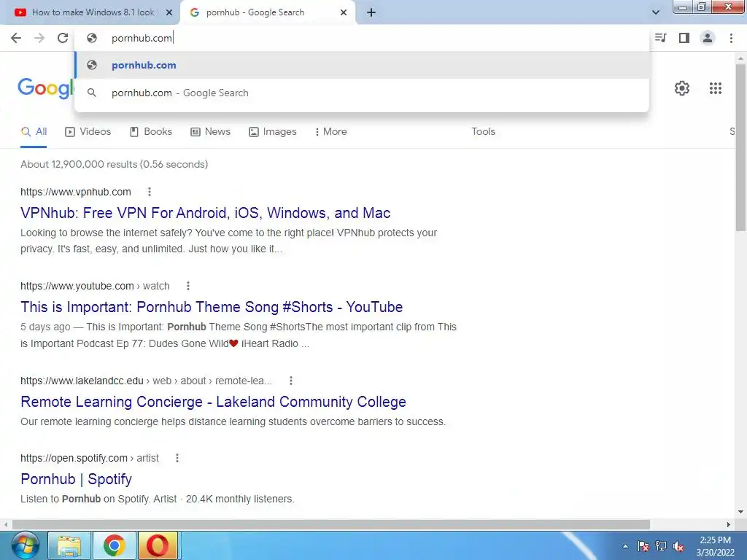Show hidden system tray icons
The image size is (747, 560).
click(625, 546)
